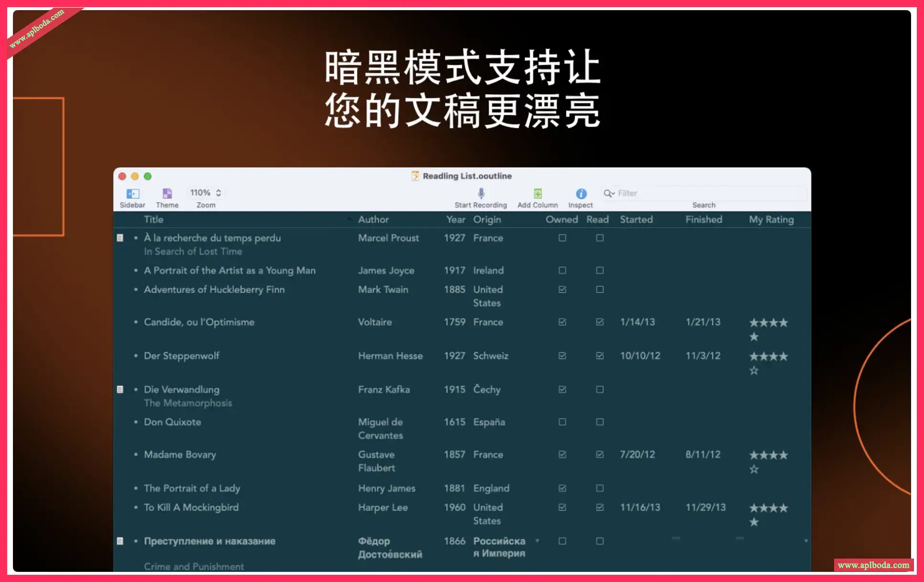The width and height of the screenshot is (924, 582).
Task: Click the Add Column icon
Action: [538, 193]
